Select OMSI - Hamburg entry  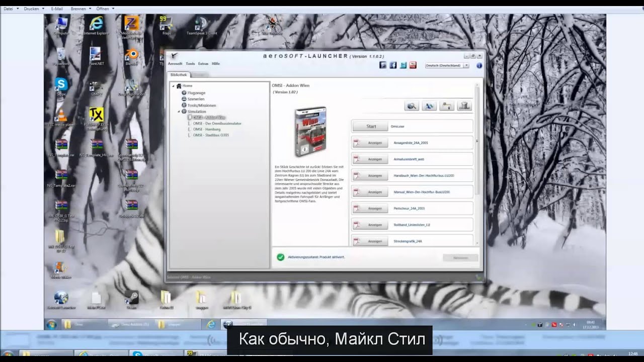point(207,129)
